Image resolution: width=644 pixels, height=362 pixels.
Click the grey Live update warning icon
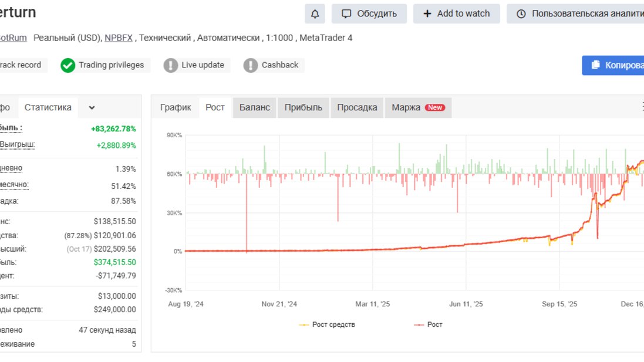pos(170,65)
